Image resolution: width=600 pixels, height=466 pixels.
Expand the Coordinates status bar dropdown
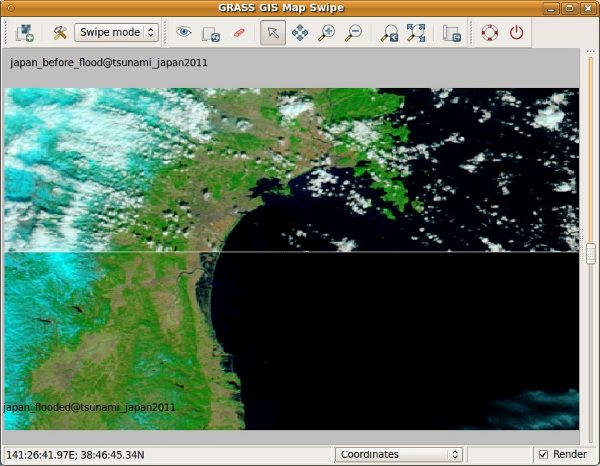coord(398,454)
